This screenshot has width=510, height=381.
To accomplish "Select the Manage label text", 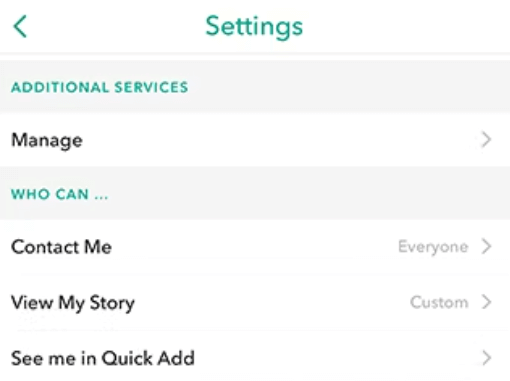I will [x=47, y=140].
